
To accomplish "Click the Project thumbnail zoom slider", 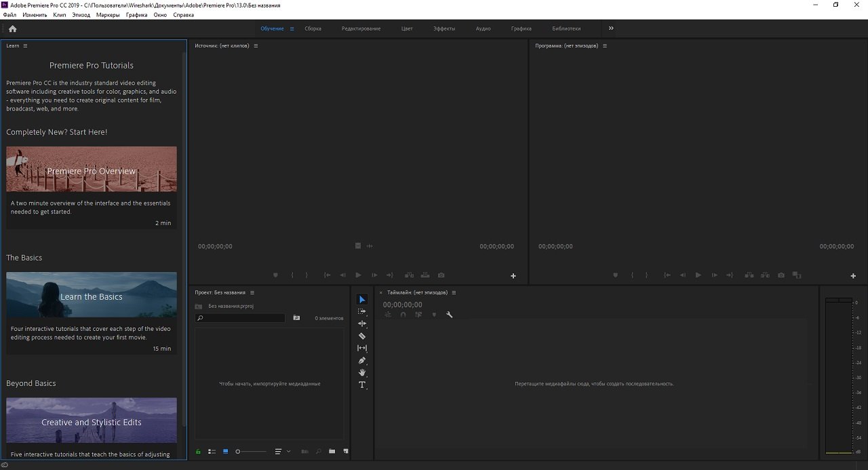I will [250, 451].
